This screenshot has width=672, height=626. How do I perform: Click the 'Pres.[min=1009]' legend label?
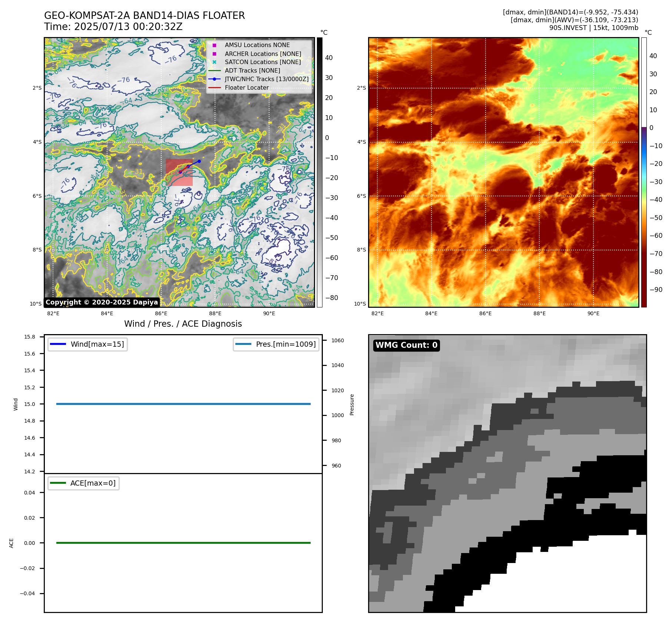point(286,344)
